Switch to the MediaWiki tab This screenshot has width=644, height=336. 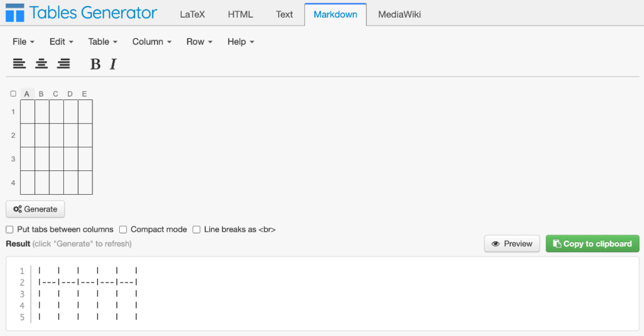[x=399, y=14]
